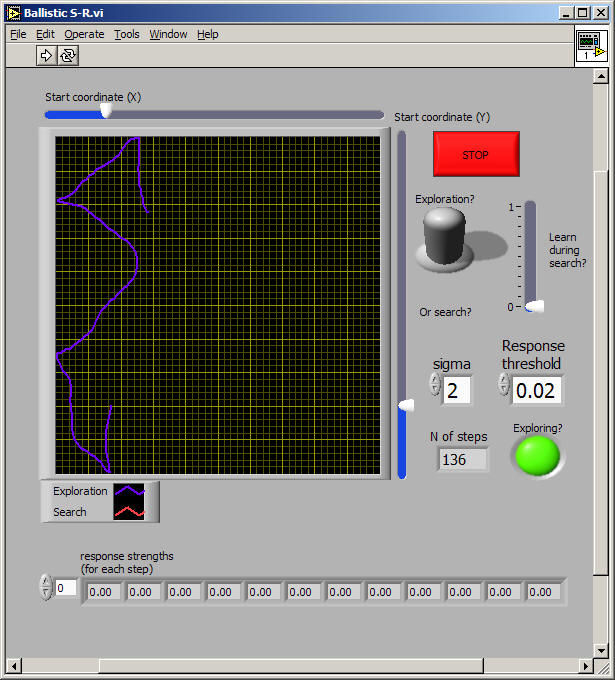
Task: Click the Exploration plot legend sample
Action: (x=129, y=490)
